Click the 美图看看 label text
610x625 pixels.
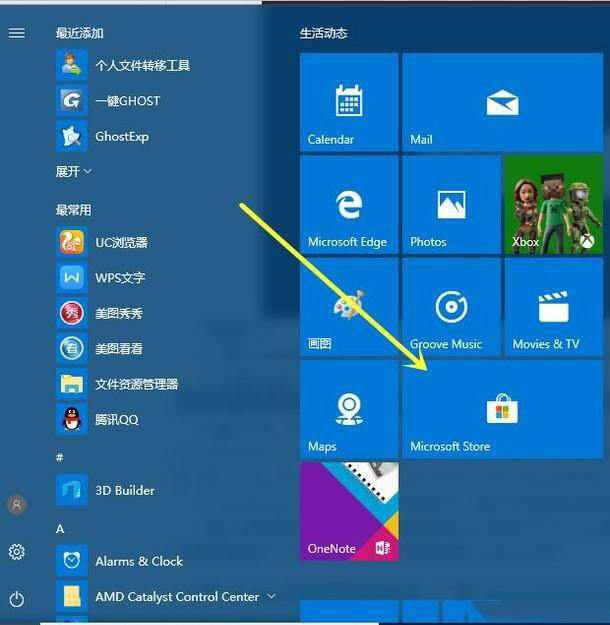pyautogui.click(x=119, y=349)
